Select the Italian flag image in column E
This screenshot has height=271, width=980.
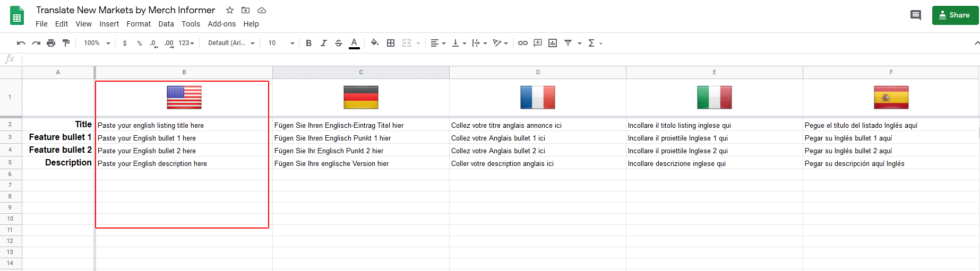coord(715,98)
